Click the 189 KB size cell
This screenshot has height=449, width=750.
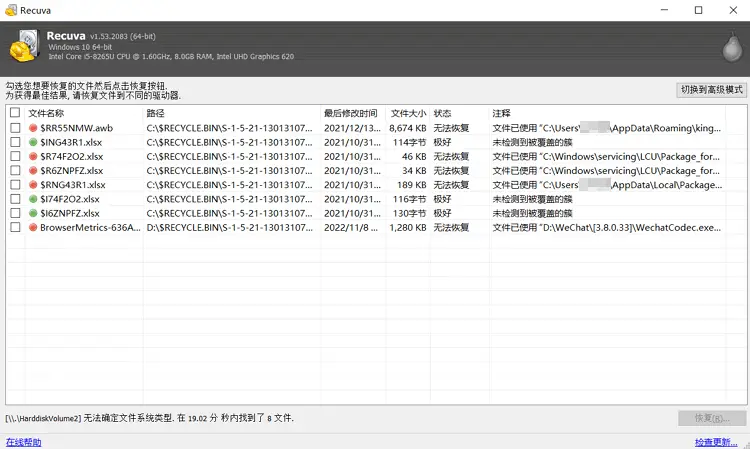(x=412, y=185)
